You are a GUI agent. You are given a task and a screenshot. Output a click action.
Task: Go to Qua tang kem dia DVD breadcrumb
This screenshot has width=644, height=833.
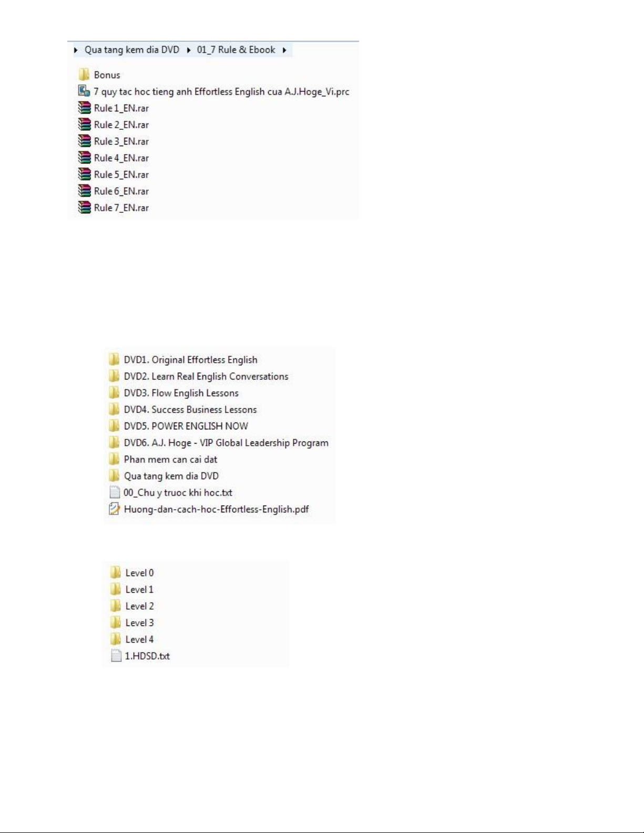[132, 50]
